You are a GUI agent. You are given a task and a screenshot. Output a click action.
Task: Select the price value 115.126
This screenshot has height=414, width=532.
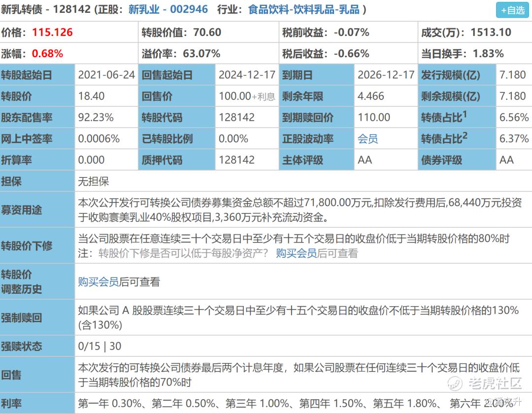[x=52, y=32]
